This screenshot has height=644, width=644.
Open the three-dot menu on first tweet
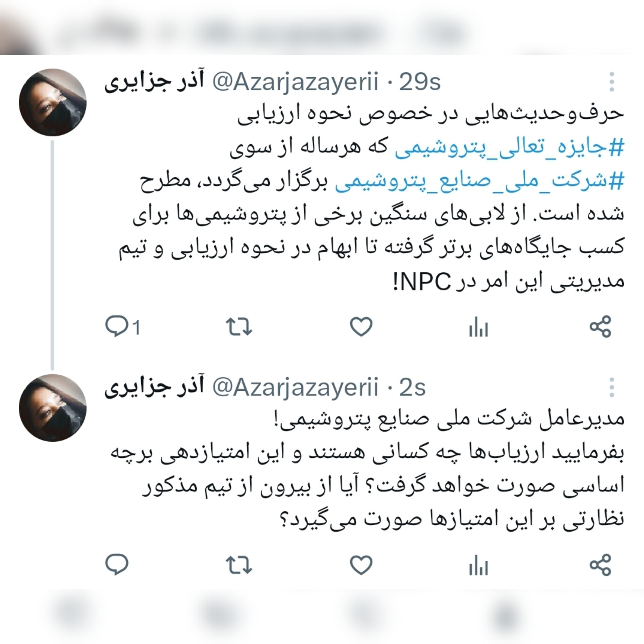pos(612,82)
